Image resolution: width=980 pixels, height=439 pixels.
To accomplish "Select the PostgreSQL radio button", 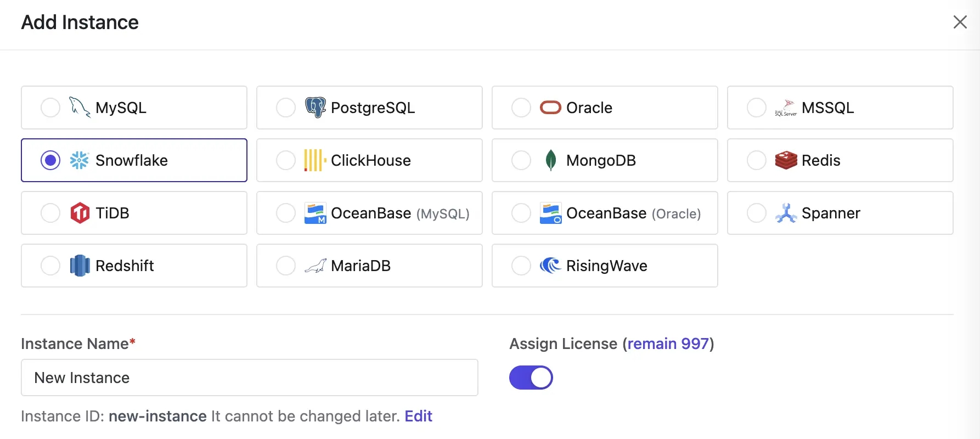I will point(286,108).
